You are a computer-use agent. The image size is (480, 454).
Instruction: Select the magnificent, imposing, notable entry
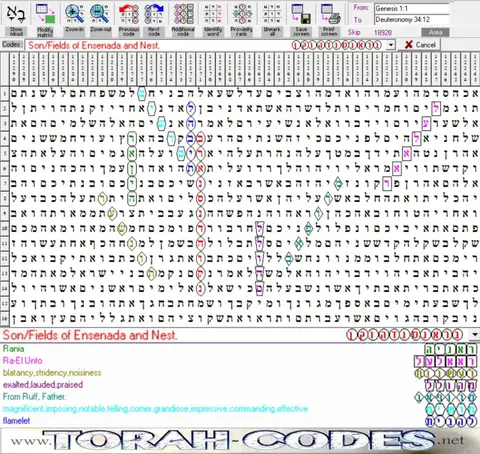(x=155, y=409)
